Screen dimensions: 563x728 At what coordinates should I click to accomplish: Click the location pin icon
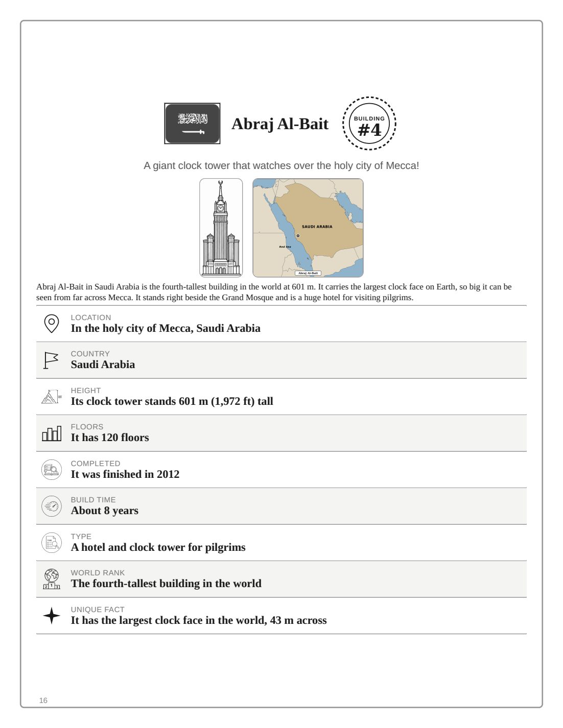pyautogui.click(x=51, y=324)
